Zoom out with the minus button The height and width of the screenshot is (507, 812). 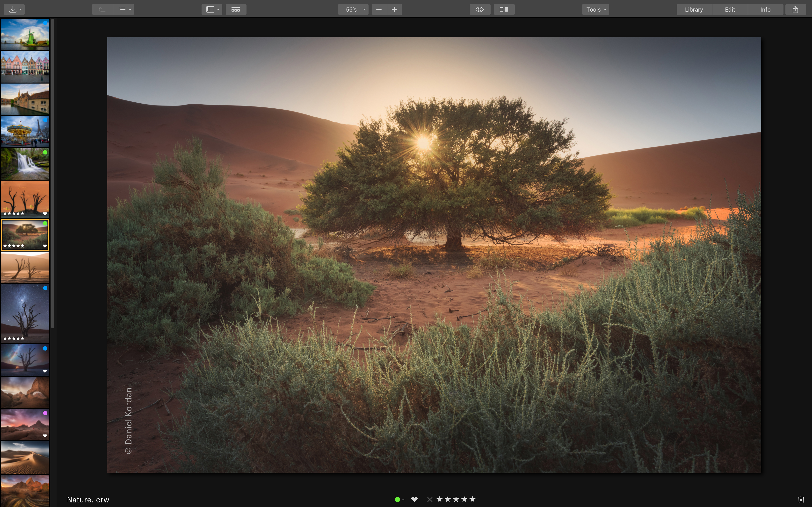(379, 9)
